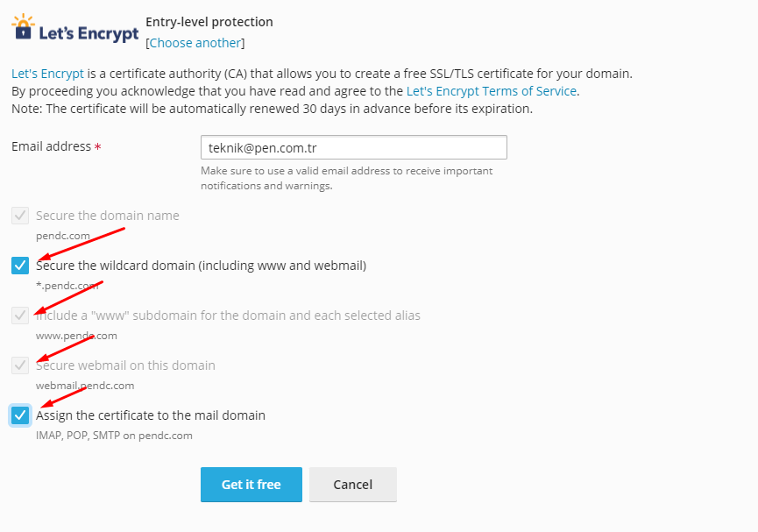
Task: Click the 'webmail.pendc.com' domain text
Action: [85, 386]
